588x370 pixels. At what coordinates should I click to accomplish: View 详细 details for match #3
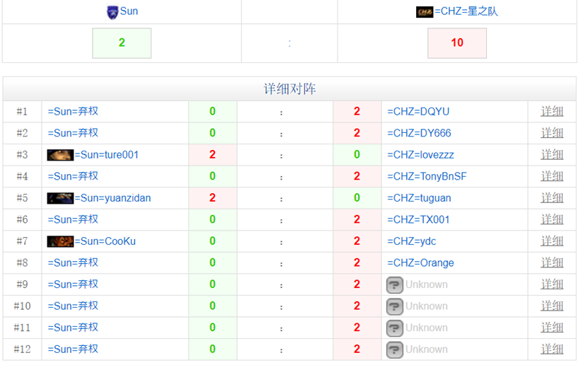tap(552, 155)
